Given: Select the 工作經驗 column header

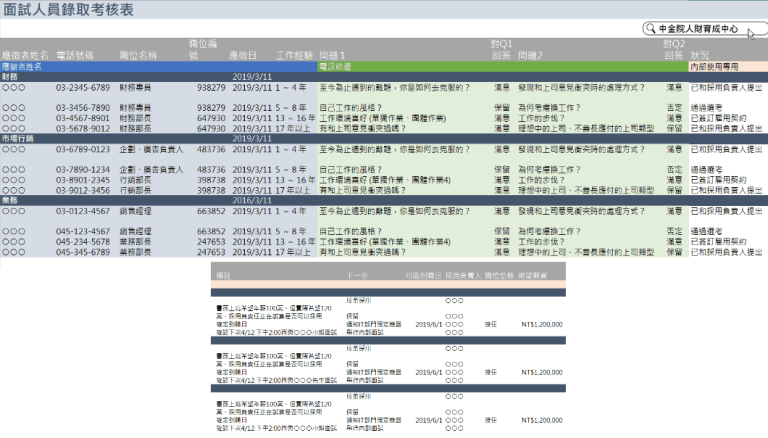Looking at the screenshot, I should tap(294, 55).
